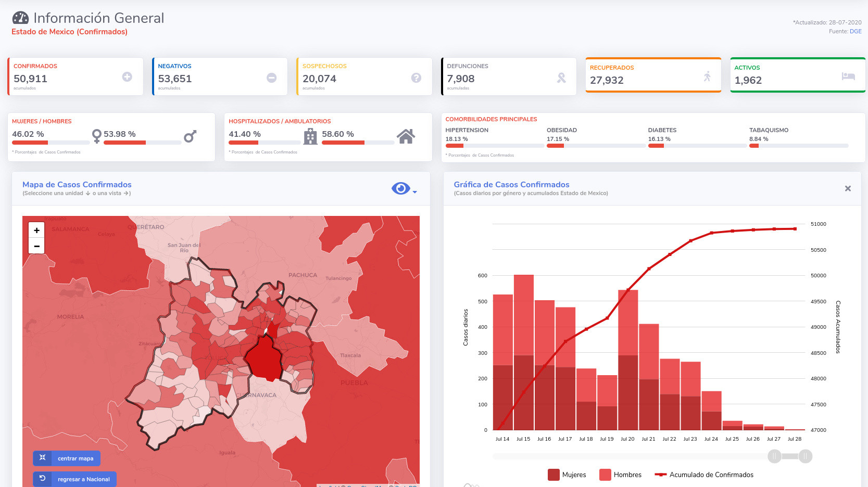The height and width of the screenshot is (487, 868).
Task: Open the map view dropdown arrow
Action: pos(415,192)
